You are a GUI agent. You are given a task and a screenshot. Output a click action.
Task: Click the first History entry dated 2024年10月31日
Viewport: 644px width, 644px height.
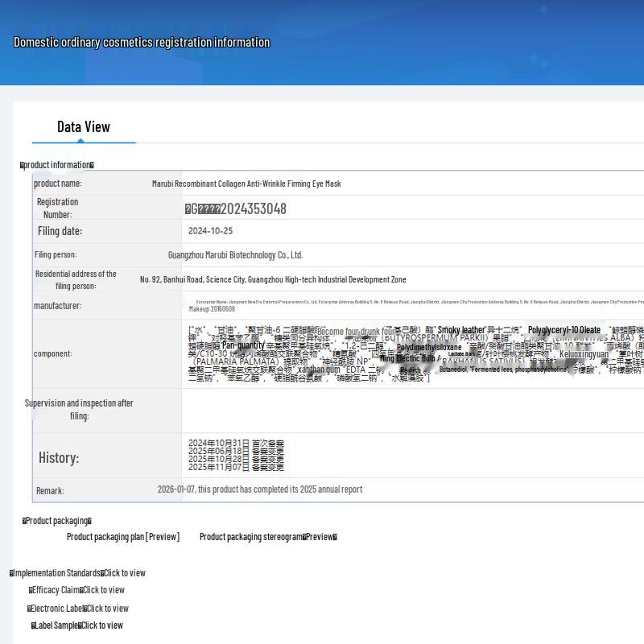coord(236,444)
